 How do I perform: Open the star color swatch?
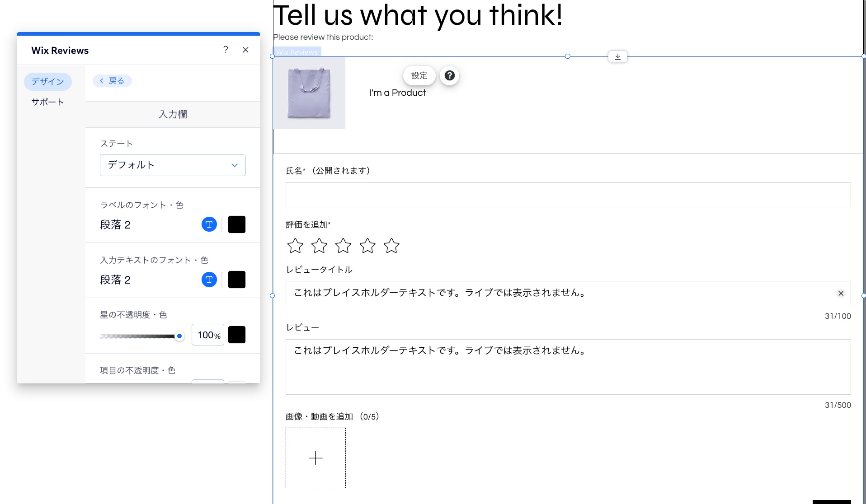[237, 335]
